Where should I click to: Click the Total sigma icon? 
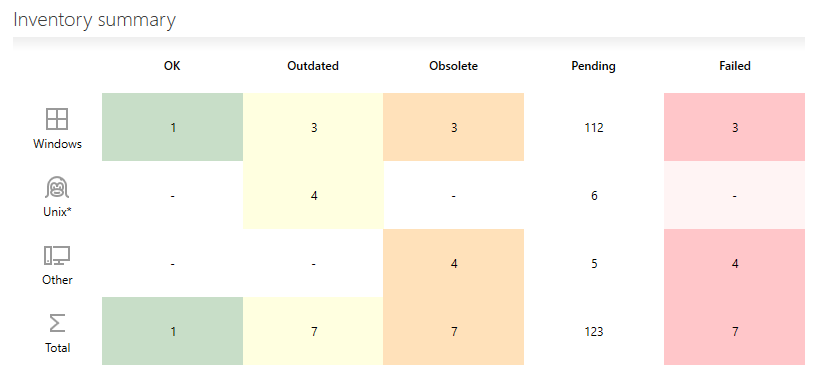point(57,323)
